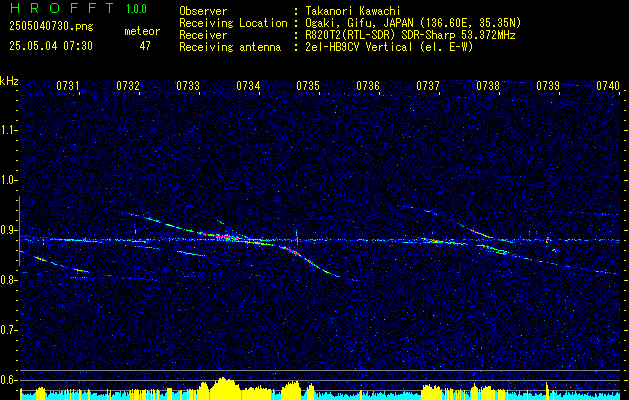Screen dimensions: 629x400
Task: Click the gray vertical range bar beside 0.9
Action: [x=19, y=231]
